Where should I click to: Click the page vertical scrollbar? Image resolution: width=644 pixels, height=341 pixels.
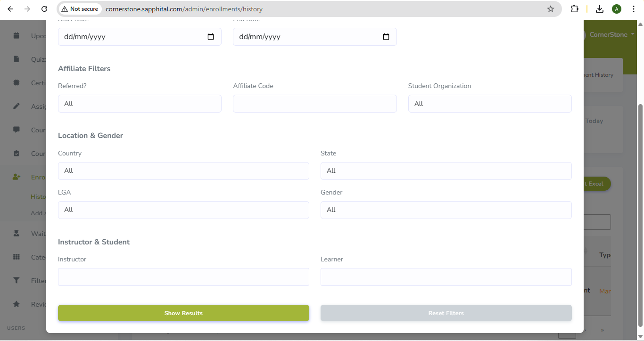coord(640,215)
